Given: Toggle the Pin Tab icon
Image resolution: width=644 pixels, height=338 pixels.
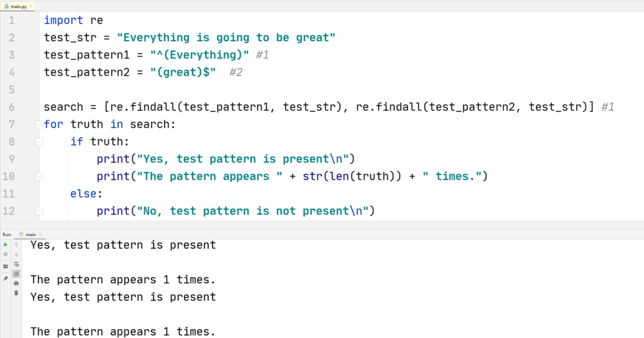Looking at the screenshot, I should click(5, 279).
